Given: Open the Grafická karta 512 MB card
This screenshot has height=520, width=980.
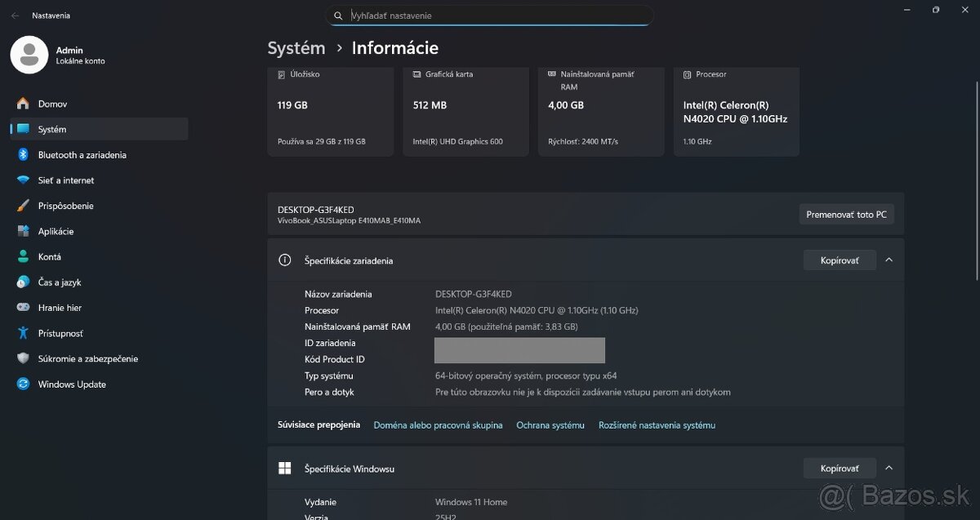Looking at the screenshot, I should 465,111.
